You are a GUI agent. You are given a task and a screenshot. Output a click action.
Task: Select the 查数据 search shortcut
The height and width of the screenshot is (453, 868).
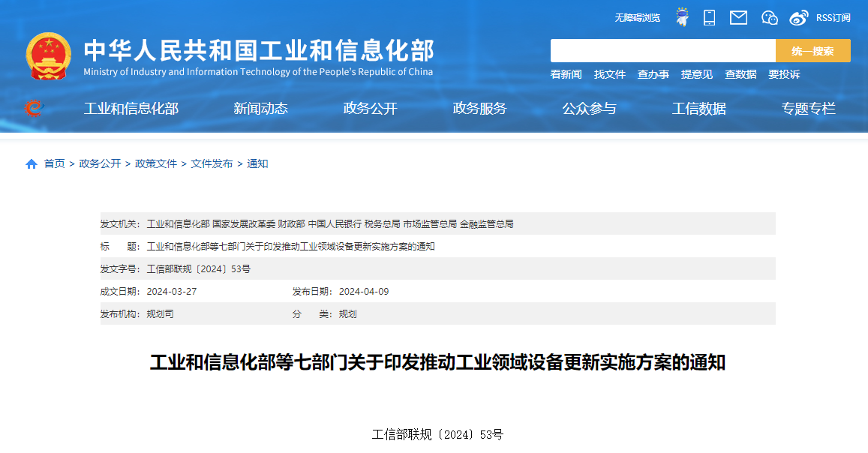(740, 74)
